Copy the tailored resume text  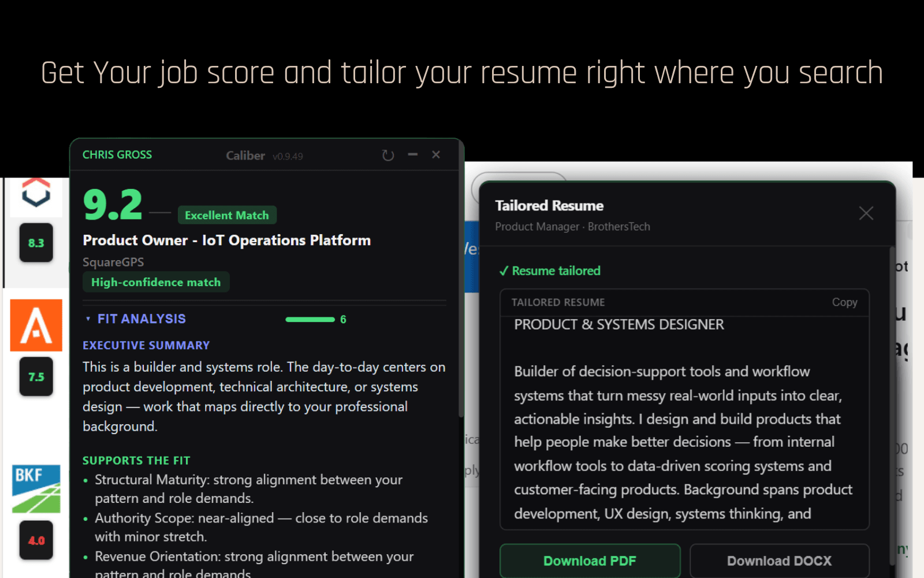pos(844,302)
